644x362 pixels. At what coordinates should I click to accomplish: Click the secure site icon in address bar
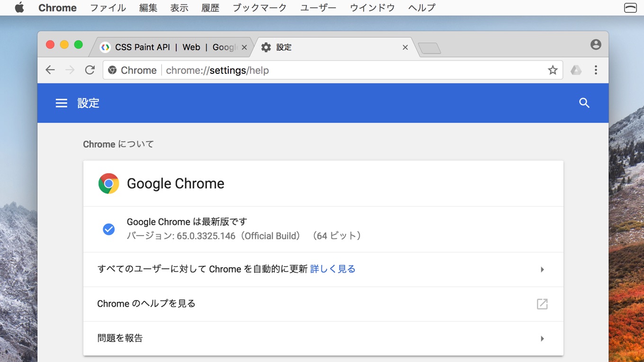tap(112, 70)
